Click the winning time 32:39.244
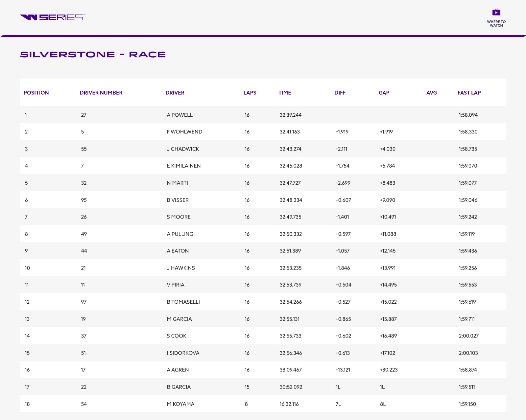The image size is (526, 420). [x=291, y=115]
